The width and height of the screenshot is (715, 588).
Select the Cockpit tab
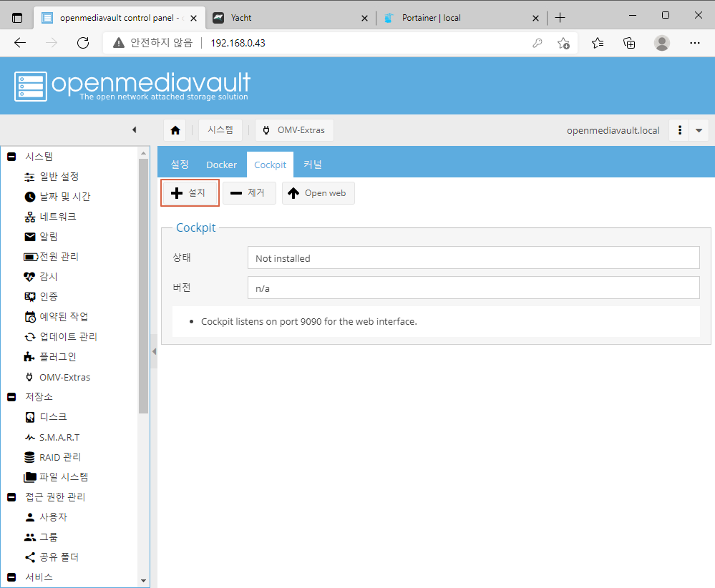pyautogui.click(x=270, y=165)
